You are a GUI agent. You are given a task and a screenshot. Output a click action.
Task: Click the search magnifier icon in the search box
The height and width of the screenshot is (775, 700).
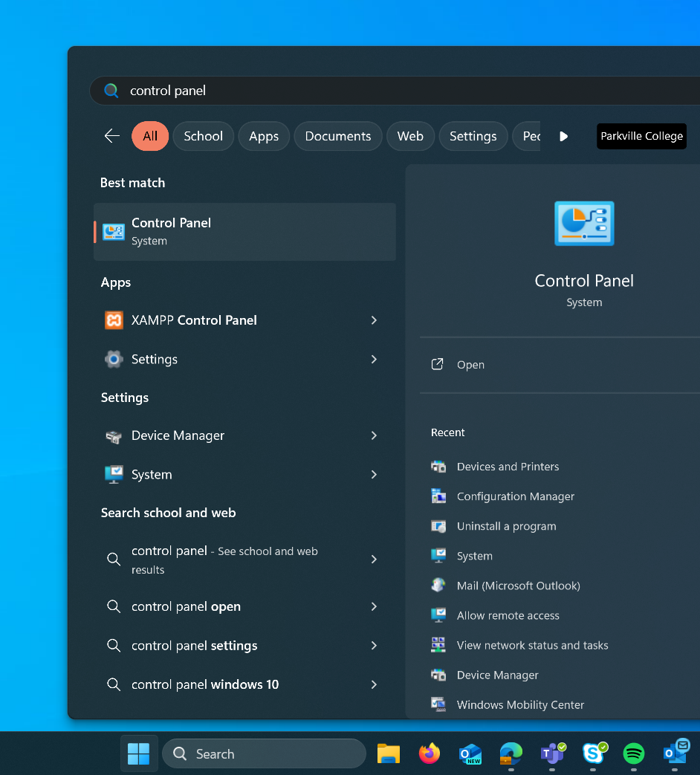coord(111,91)
